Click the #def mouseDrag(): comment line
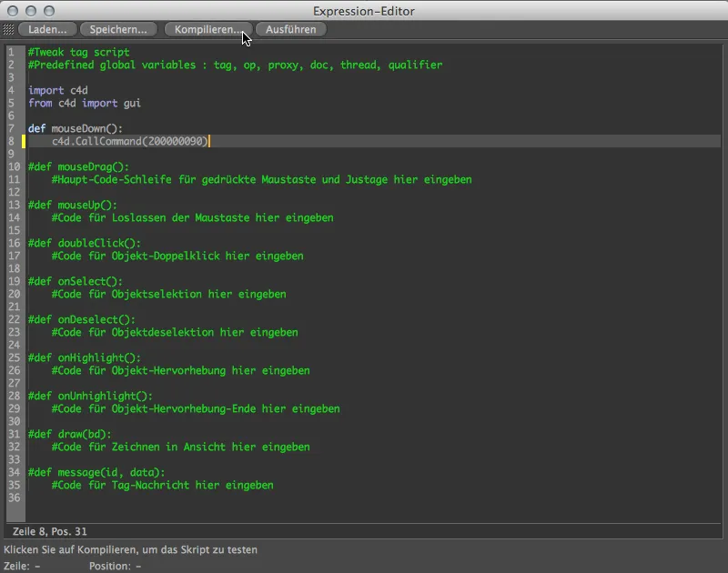 click(78, 167)
